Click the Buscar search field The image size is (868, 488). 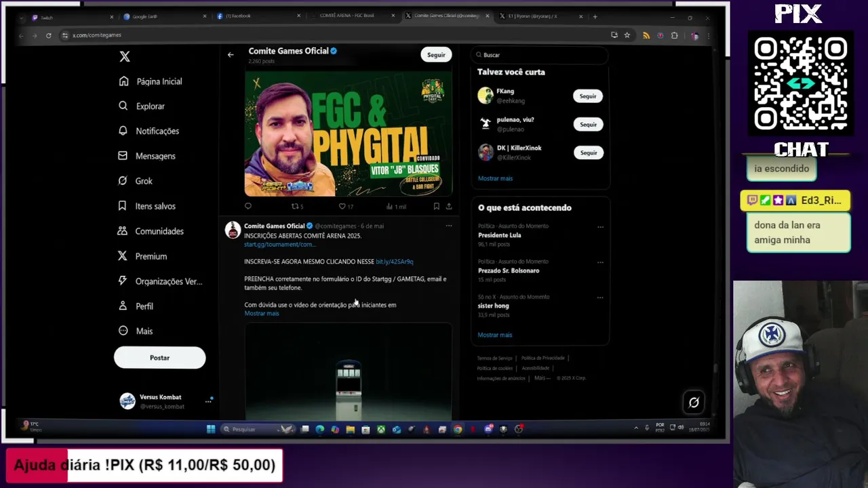point(539,55)
